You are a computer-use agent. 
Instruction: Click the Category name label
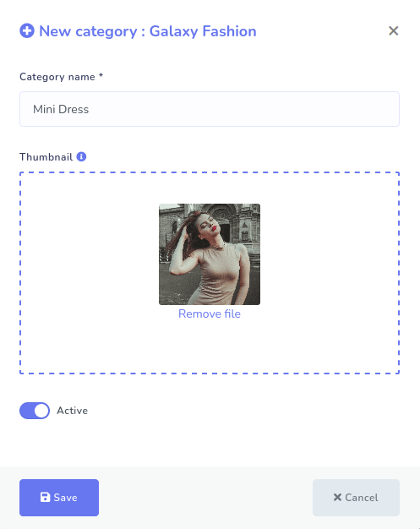[57, 77]
